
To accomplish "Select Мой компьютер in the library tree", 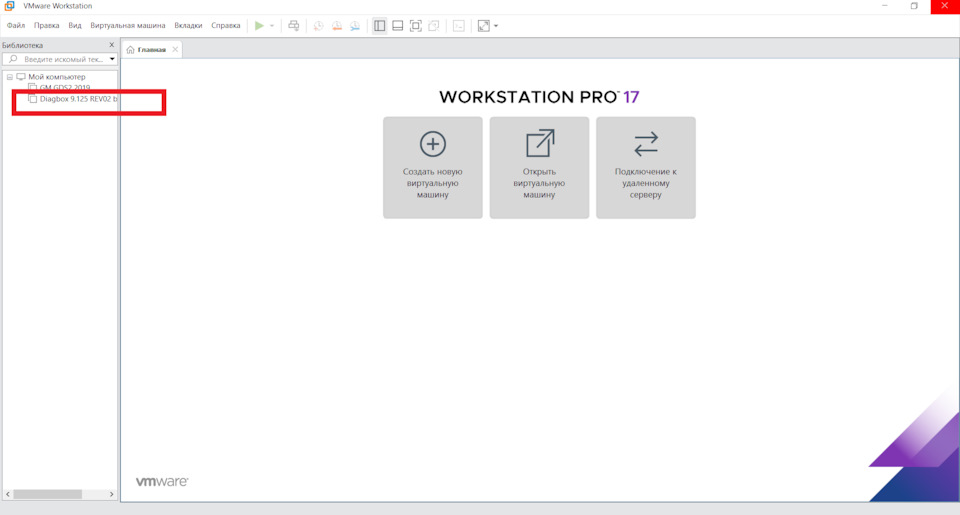I will [x=56, y=77].
